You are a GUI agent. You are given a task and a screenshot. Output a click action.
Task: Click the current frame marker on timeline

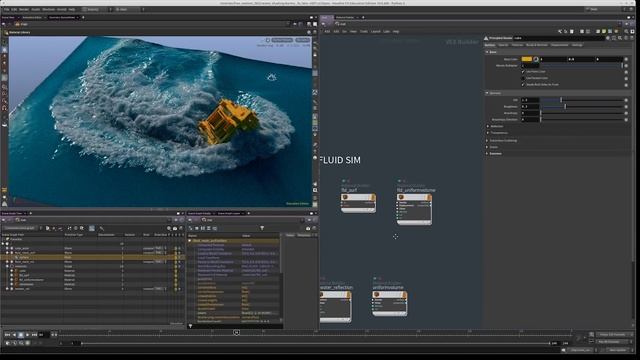236,333
